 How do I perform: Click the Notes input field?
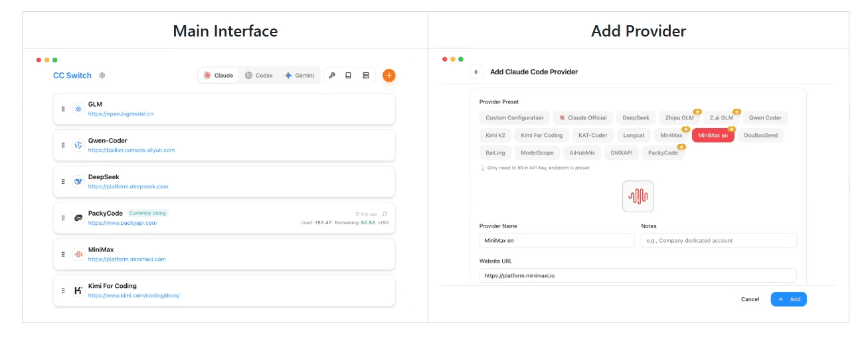click(x=719, y=240)
